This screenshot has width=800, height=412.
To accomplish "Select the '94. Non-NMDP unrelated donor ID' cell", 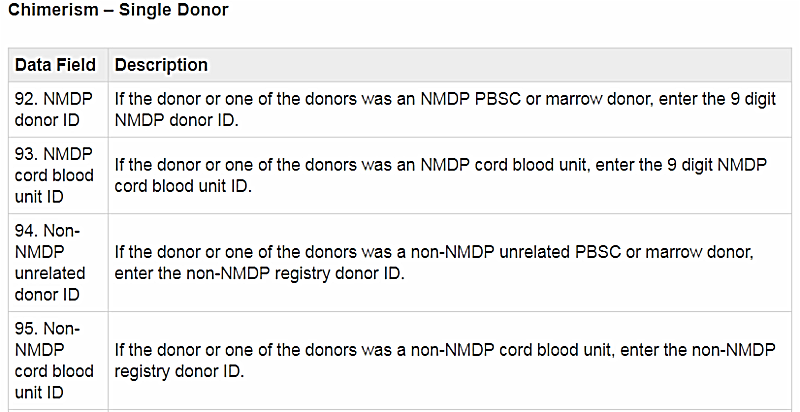I will tap(50, 262).
